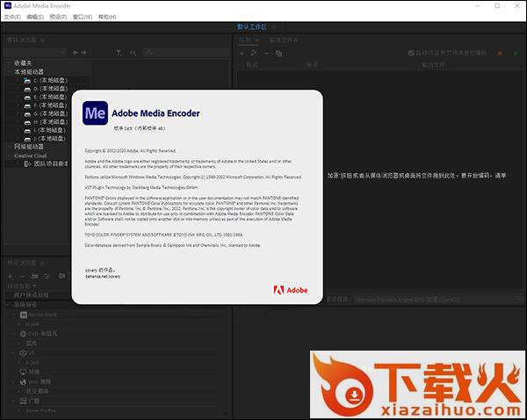This screenshot has width=527, height=420.
Task: Click the green start queue button
Action: click(516, 53)
